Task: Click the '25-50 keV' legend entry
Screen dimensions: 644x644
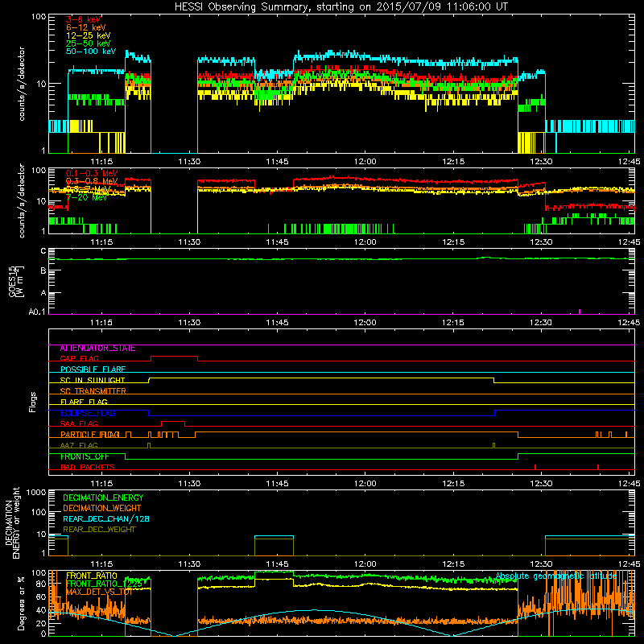Action: [89, 43]
